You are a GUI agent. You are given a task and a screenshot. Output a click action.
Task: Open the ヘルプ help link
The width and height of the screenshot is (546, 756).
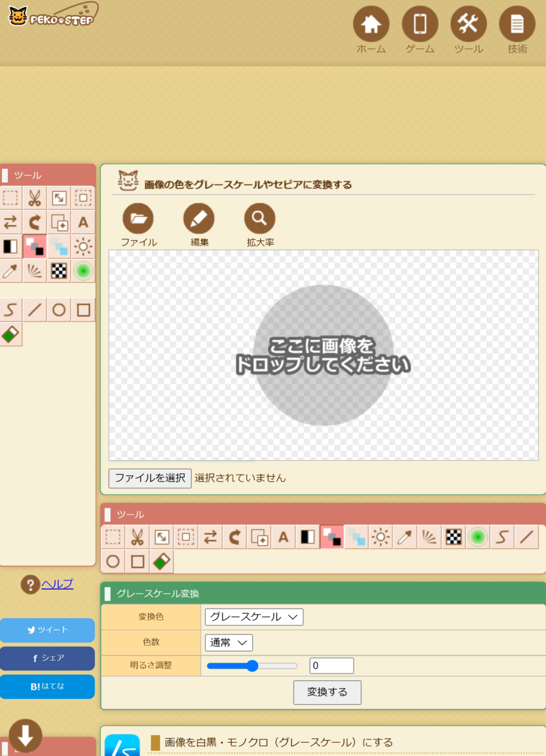57,584
